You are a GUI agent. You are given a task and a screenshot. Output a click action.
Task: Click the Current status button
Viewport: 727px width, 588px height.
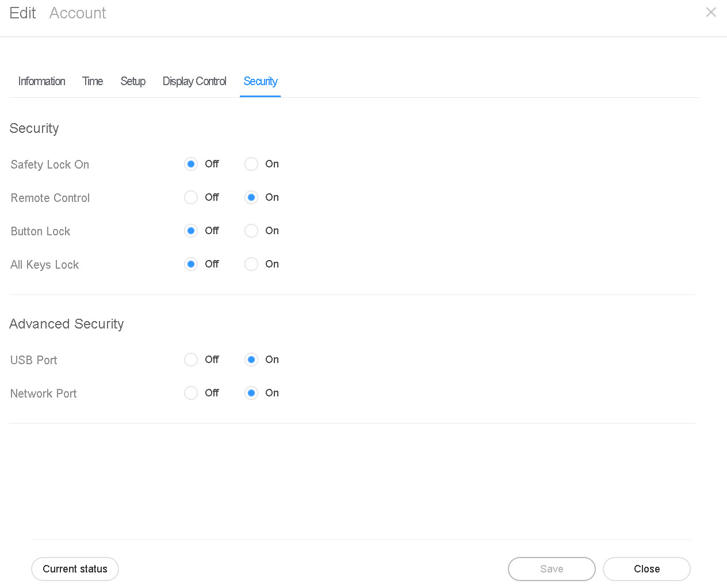[x=75, y=568]
